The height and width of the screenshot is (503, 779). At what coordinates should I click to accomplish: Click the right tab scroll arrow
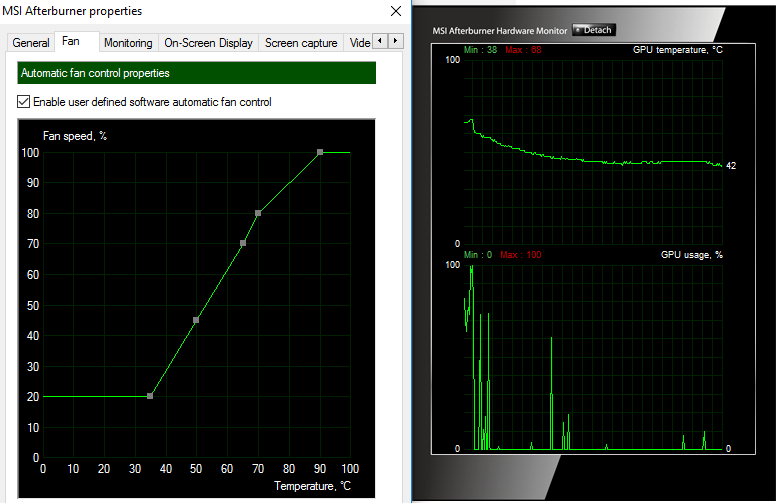point(395,41)
